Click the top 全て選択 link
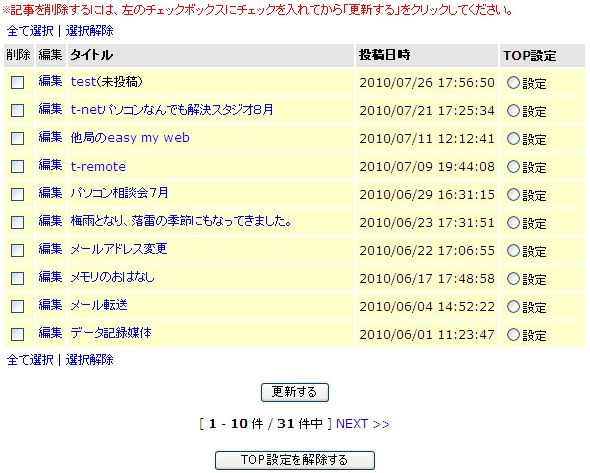The image size is (590, 473). (30, 31)
